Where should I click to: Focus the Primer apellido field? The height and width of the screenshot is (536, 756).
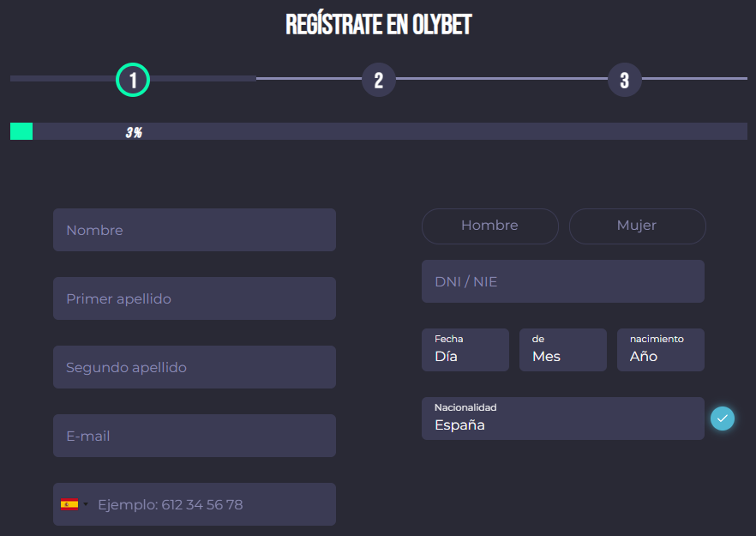(194, 298)
